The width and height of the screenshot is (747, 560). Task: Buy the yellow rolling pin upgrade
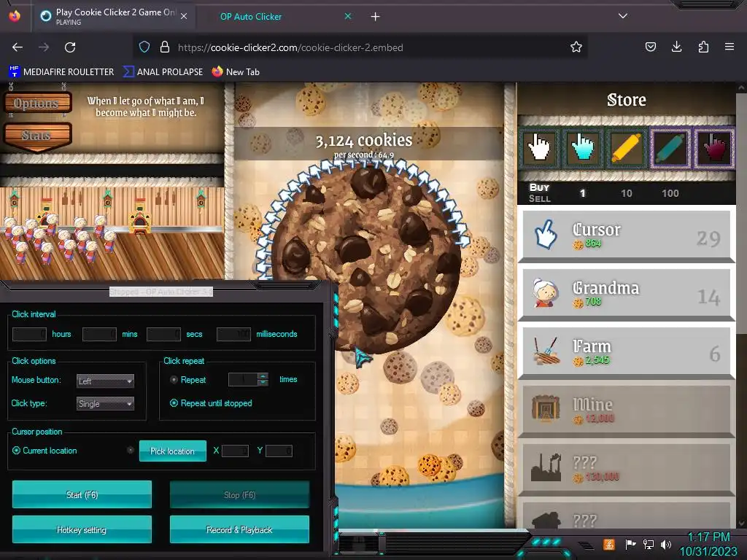point(627,148)
